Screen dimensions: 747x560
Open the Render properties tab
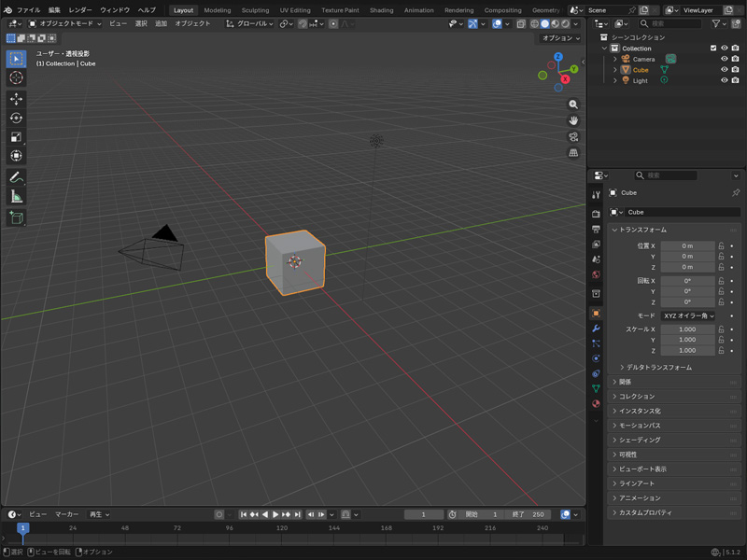pyautogui.click(x=596, y=214)
